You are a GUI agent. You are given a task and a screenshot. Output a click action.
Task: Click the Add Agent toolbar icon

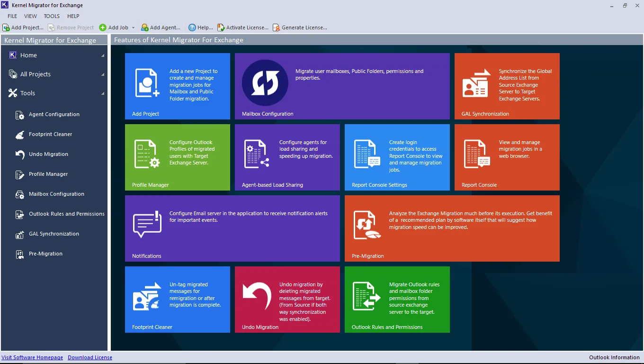[x=144, y=27]
